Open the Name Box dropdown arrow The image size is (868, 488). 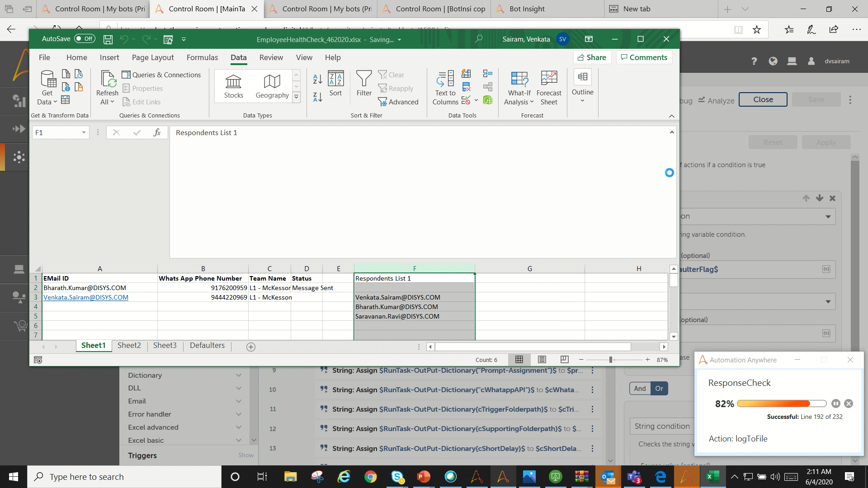pos(84,132)
